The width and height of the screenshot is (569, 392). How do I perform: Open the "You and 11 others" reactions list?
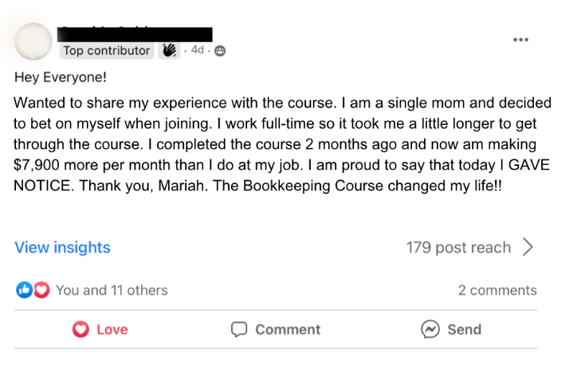(x=112, y=290)
